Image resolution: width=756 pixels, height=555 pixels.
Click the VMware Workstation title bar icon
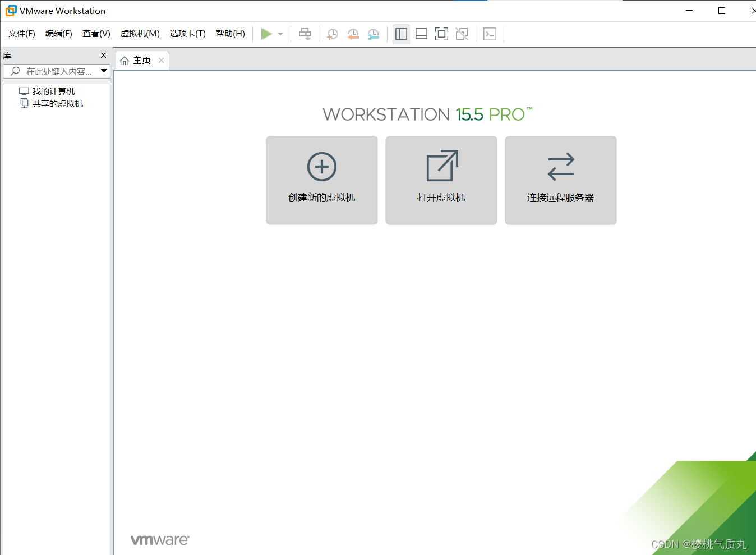[x=11, y=11]
